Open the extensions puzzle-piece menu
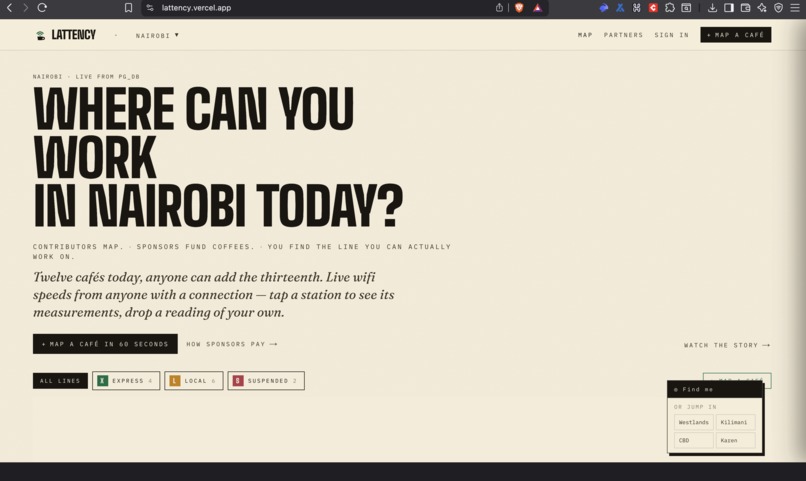 pyautogui.click(x=670, y=8)
